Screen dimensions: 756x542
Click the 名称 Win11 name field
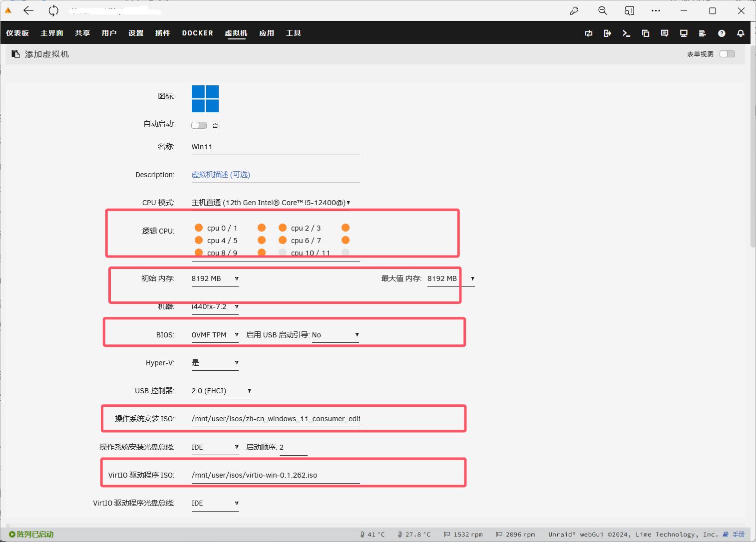275,147
